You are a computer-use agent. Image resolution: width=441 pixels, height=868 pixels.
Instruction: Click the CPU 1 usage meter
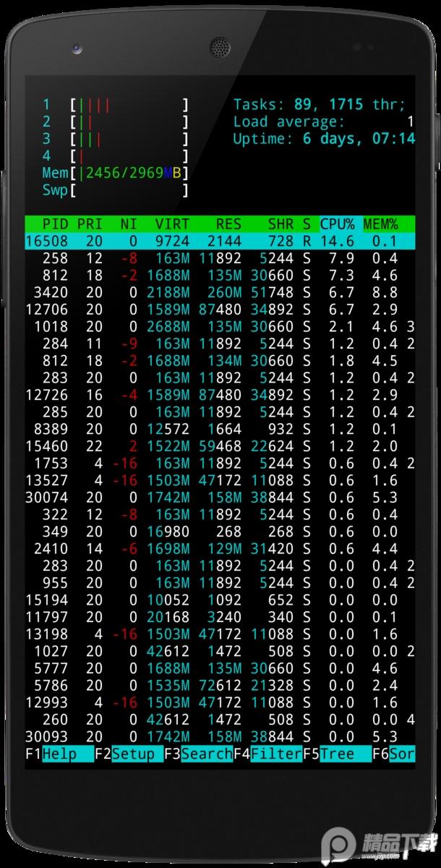pos(129,105)
